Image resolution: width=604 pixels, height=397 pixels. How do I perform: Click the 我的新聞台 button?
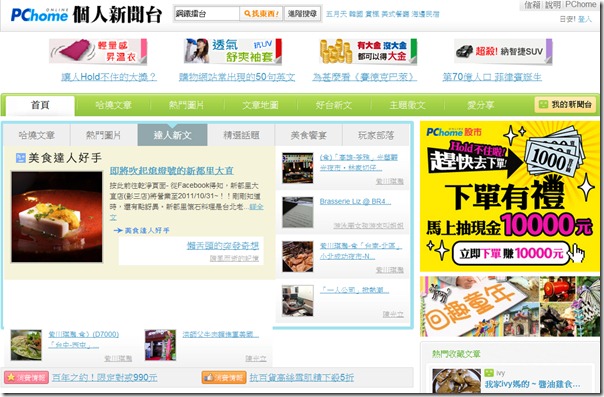pos(565,104)
